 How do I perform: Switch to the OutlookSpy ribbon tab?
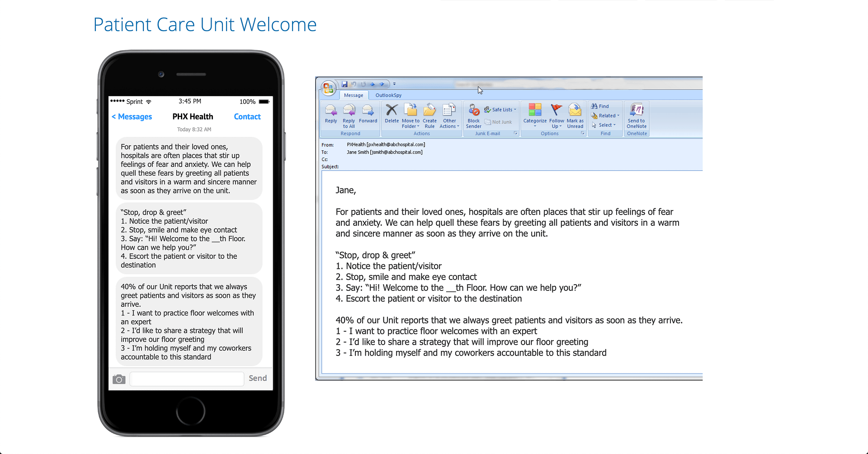(388, 95)
